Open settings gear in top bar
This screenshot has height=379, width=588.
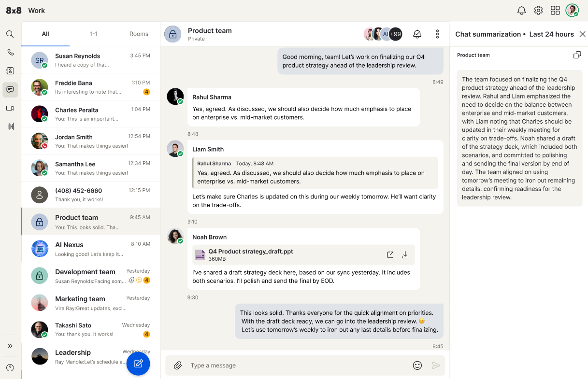(x=538, y=11)
